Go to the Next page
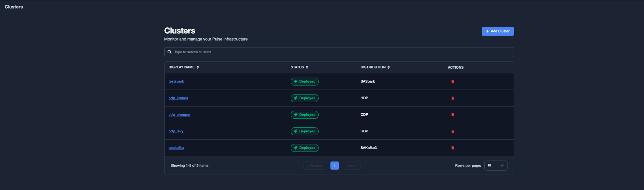644x190 pixels. [352, 166]
